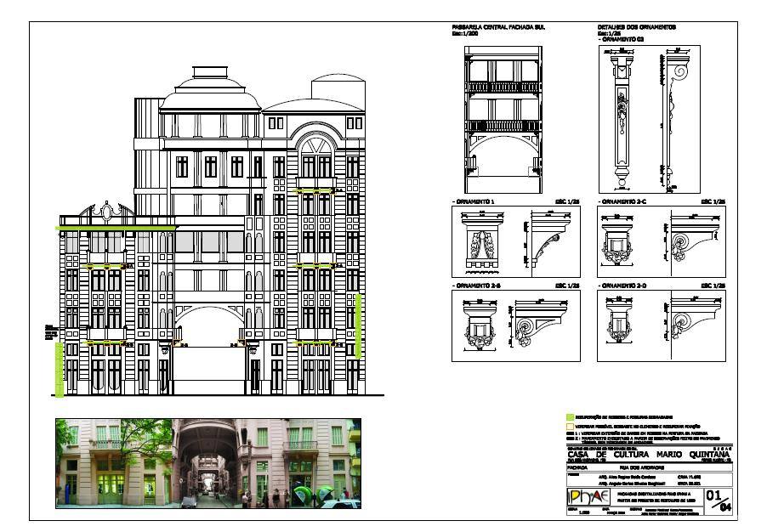Image resolution: width=767 pixels, height=532 pixels.
Task: Click the street panorama photo of the facade
Action: (208, 463)
